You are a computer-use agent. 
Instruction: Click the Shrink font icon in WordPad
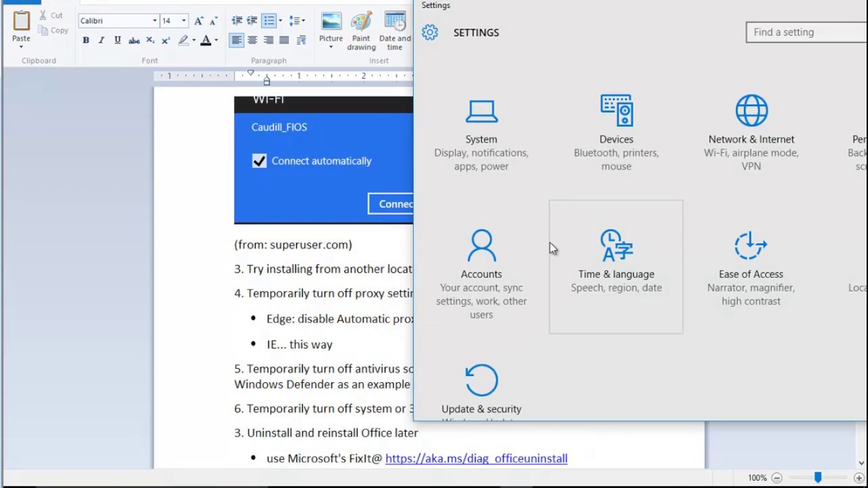(214, 21)
